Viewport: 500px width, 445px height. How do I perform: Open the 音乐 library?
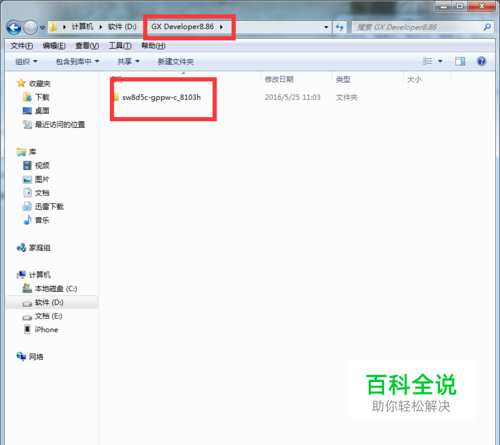[42, 220]
